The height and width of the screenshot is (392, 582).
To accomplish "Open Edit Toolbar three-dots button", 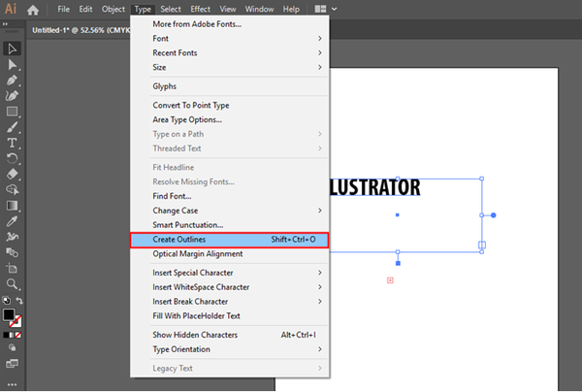I will point(12,384).
